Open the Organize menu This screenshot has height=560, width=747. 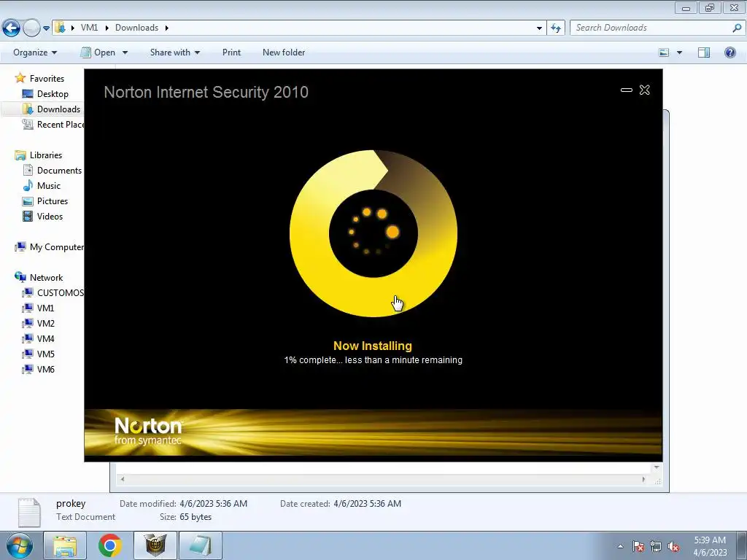pos(35,52)
